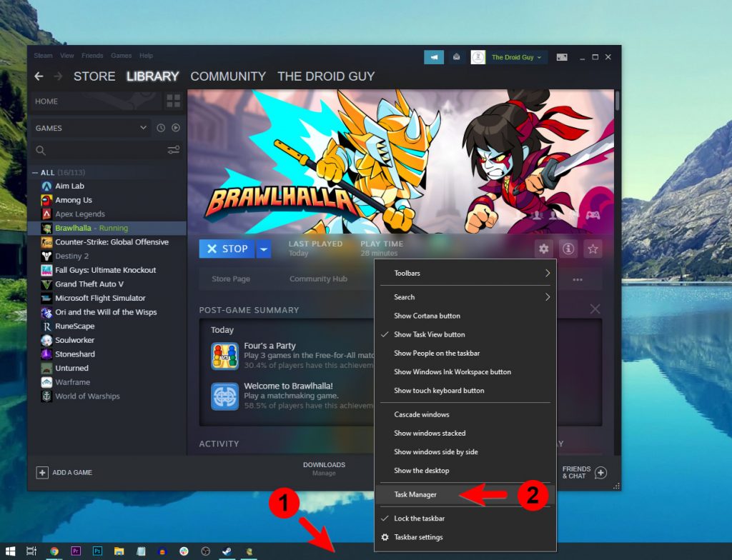Click Four's a Party achievement icon
Screen dimensions: 732x560
pos(224,356)
